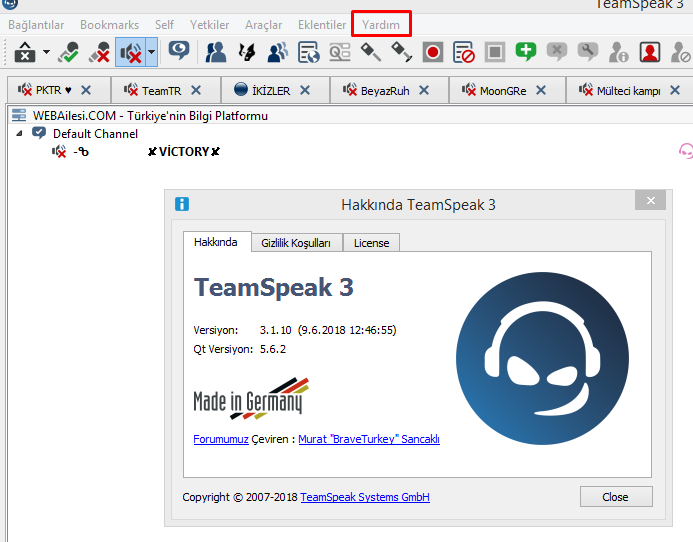Close the MoonGRe server tab
693x542 pixels.
(541, 90)
